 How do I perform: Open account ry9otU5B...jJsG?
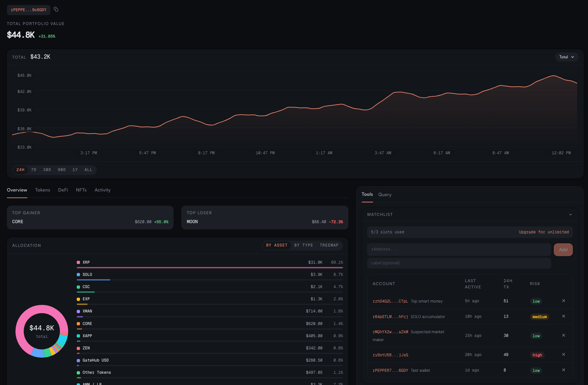point(390,355)
